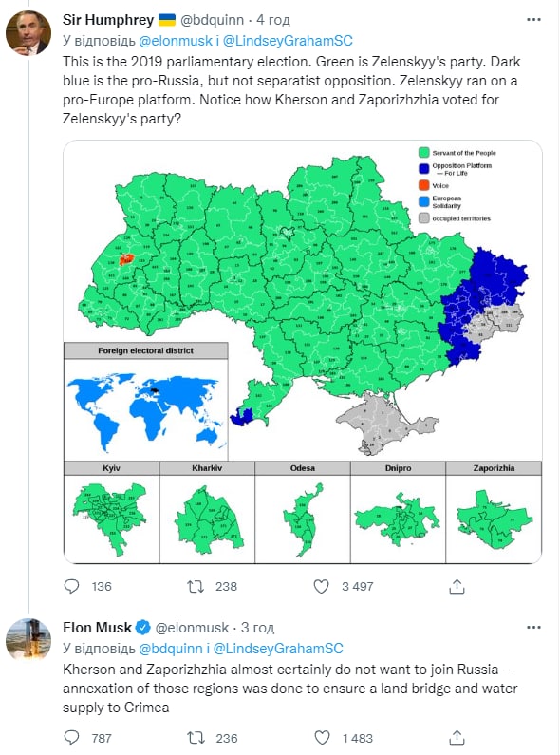Image resolution: width=560 pixels, height=755 pixels.
Task: Share Elon Musk's tweet via the share icon
Action: (457, 738)
